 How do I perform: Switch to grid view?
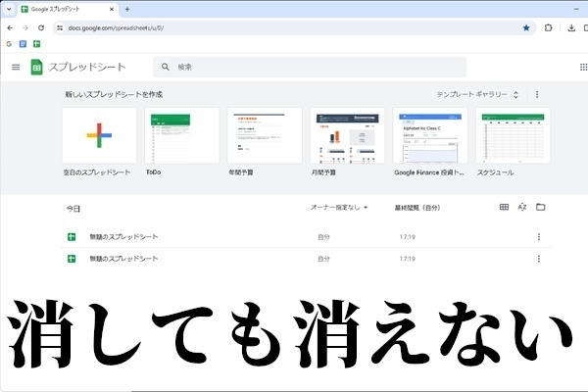pyautogui.click(x=504, y=207)
